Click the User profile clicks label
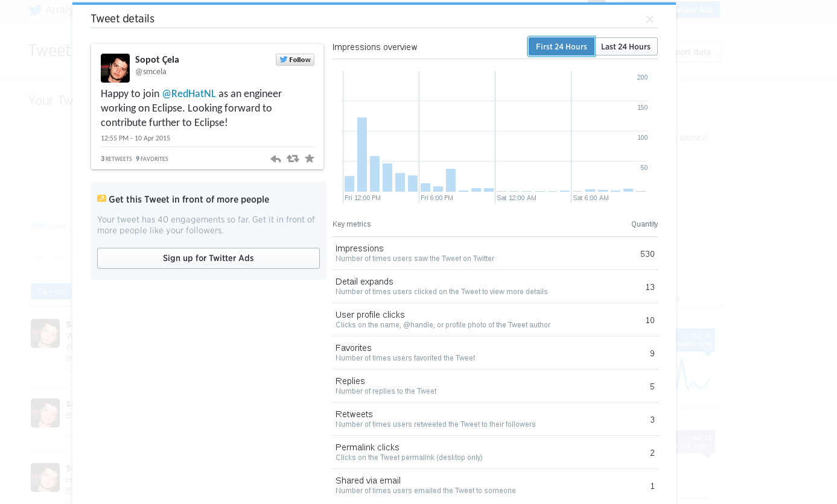The width and height of the screenshot is (837, 504). point(370,315)
